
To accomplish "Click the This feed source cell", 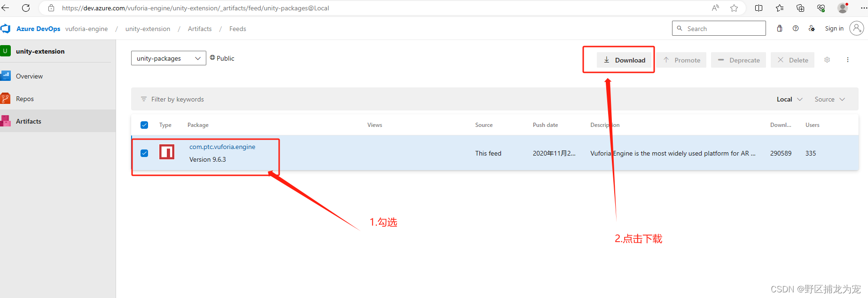I will tap(488, 153).
